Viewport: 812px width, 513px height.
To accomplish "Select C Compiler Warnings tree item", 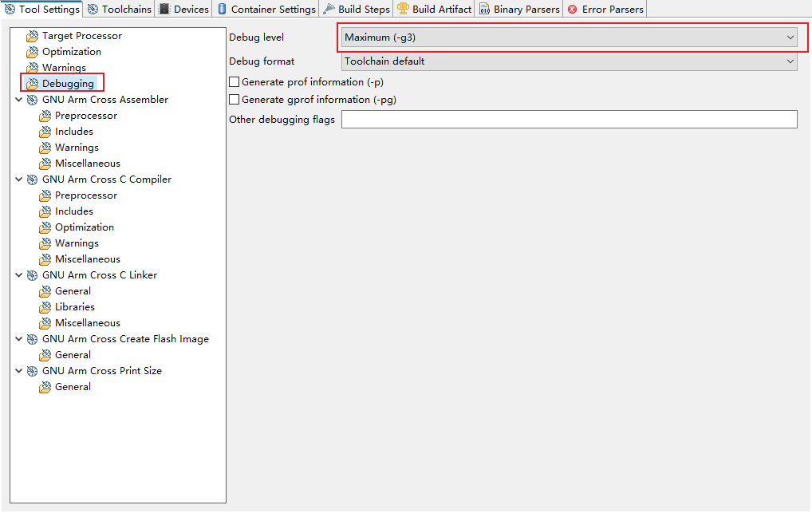I will [77, 243].
